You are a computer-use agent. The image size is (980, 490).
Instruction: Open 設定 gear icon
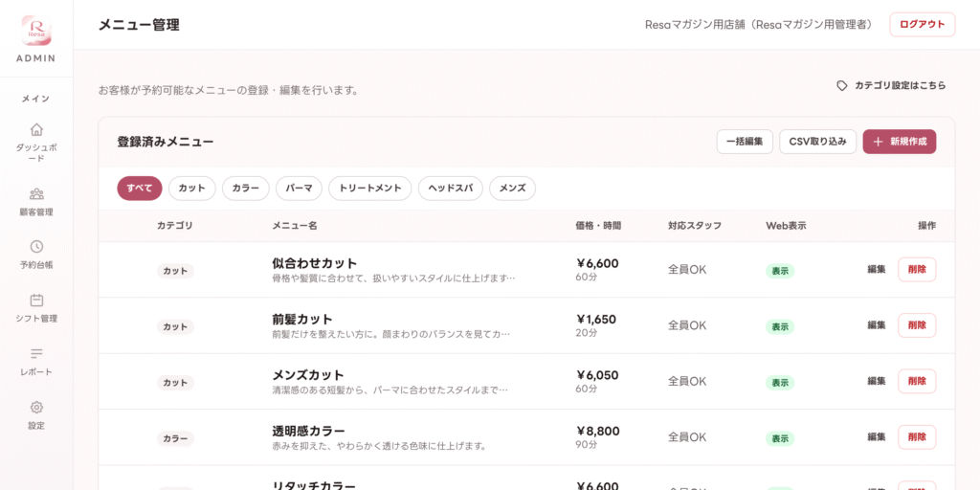(36, 408)
